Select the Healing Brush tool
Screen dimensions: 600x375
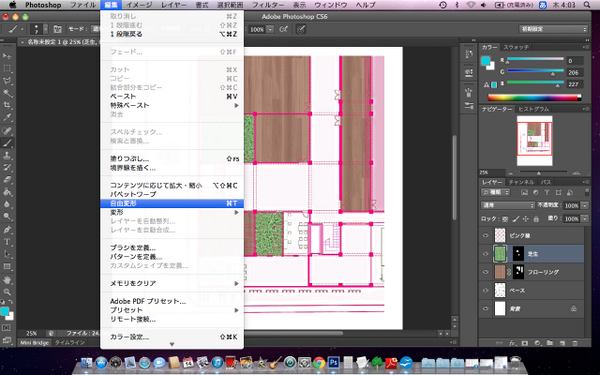[7, 131]
